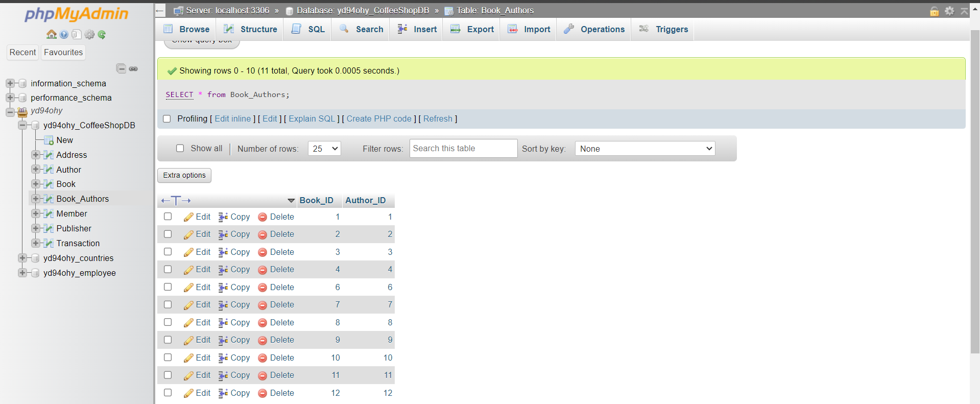Select the checkbox for row with Book_ID 2

pos(168,234)
